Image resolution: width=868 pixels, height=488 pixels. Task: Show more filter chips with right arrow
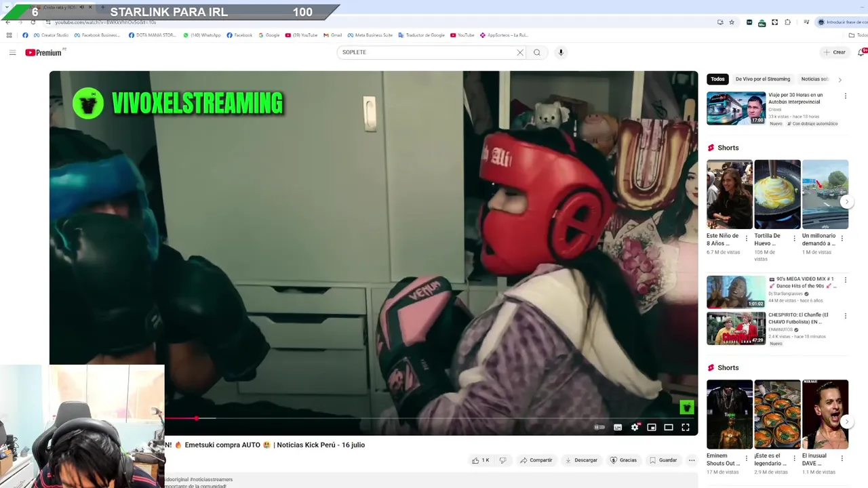(840, 79)
